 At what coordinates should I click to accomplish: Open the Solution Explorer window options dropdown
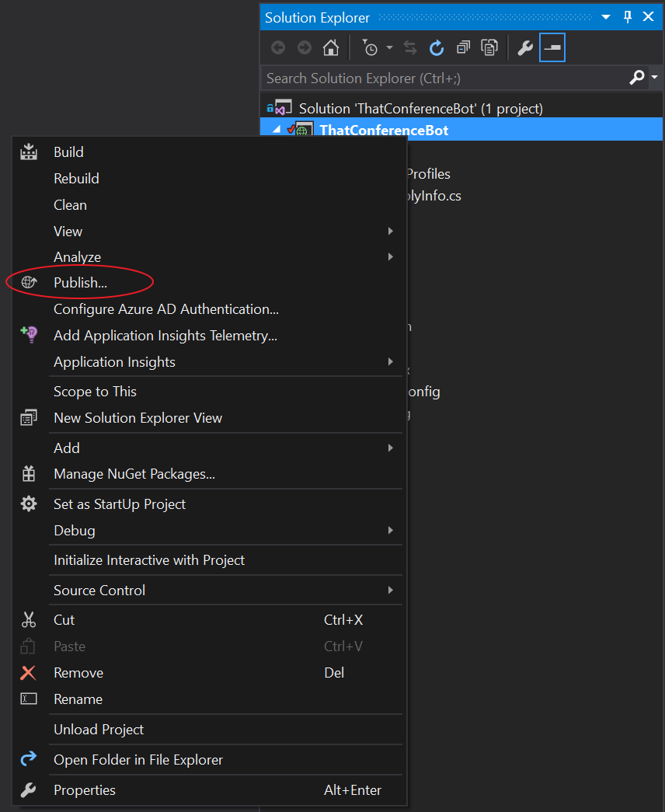607,17
